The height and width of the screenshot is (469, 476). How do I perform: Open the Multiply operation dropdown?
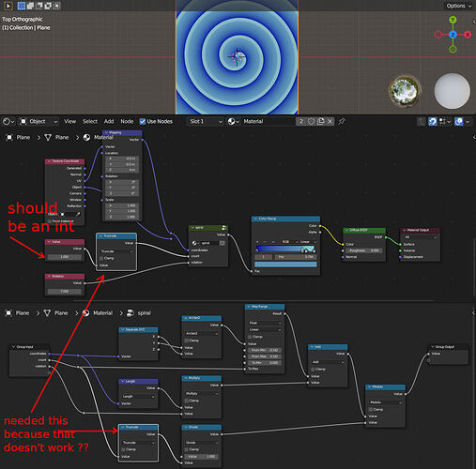[x=202, y=394]
